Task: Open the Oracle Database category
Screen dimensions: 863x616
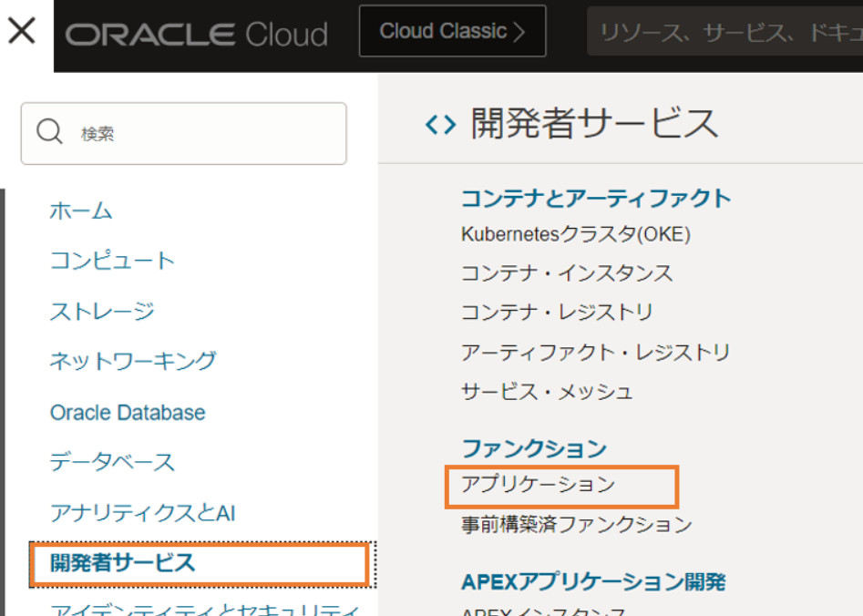Action: click(128, 412)
